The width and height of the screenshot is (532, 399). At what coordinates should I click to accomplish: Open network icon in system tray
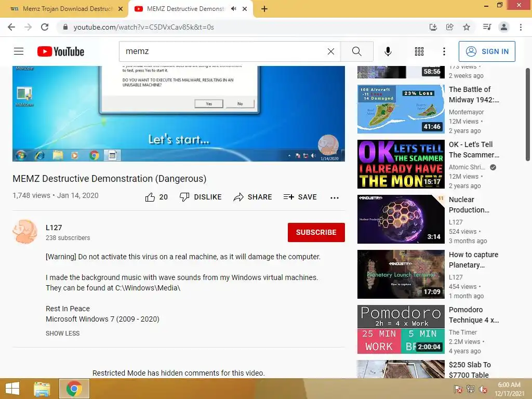[471, 389]
